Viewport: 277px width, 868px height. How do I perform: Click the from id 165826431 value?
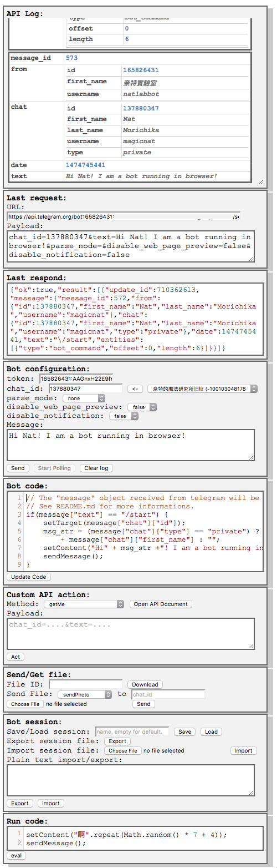[x=141, y=70]
